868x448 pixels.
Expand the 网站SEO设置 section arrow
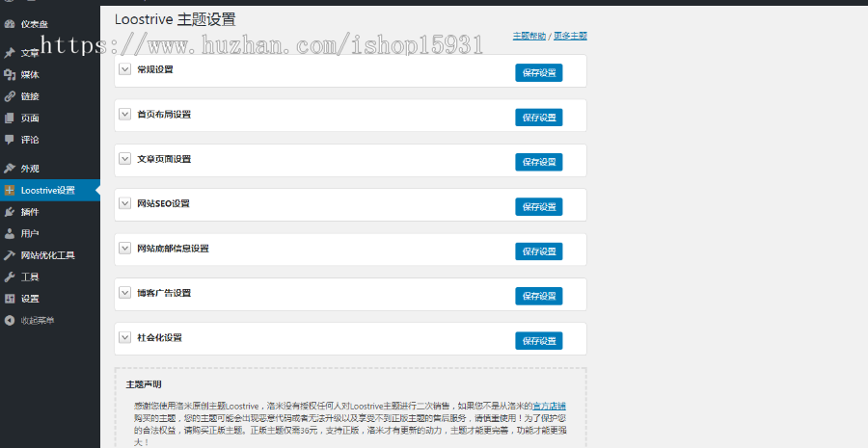point(125,203)
